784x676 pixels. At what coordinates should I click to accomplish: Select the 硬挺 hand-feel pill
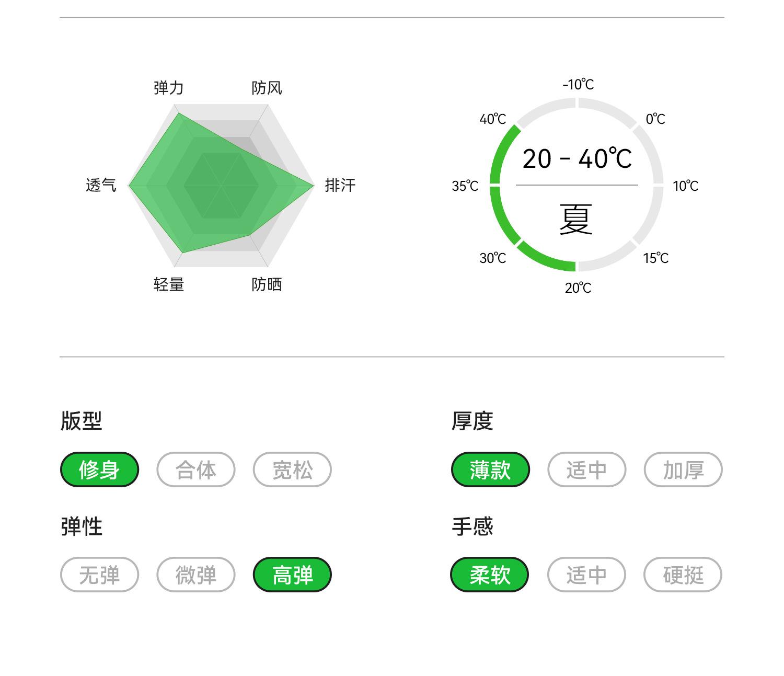click(683, 575)
